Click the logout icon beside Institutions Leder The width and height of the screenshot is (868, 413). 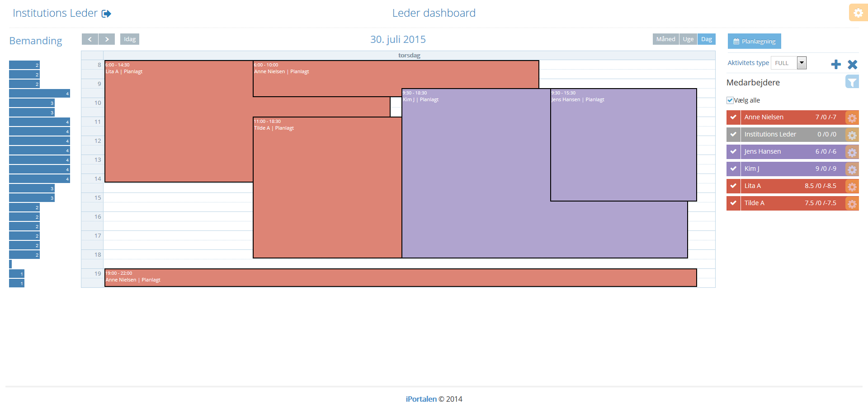(106, 14)
